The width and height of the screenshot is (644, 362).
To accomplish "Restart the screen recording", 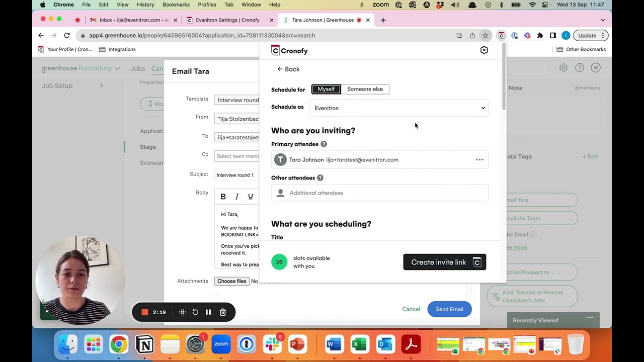I will tap(195, 312).
